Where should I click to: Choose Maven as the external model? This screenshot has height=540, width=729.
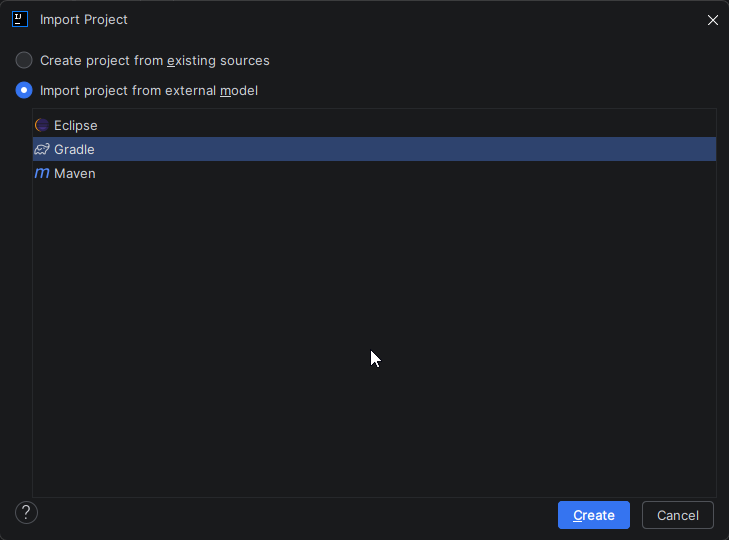coord(75,173)
